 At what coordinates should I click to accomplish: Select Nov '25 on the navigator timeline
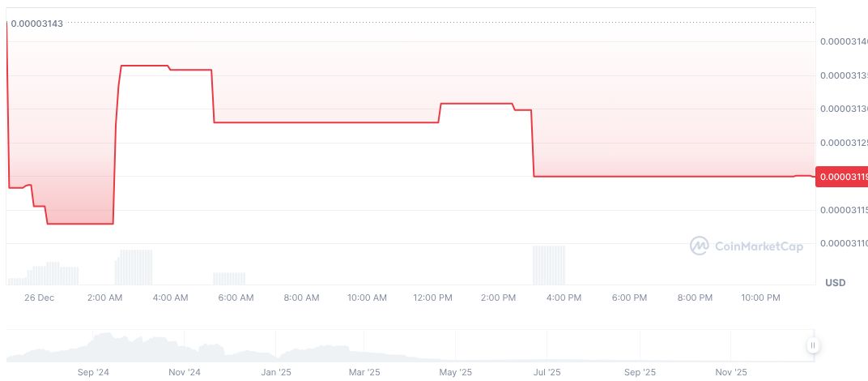(731, 373)
